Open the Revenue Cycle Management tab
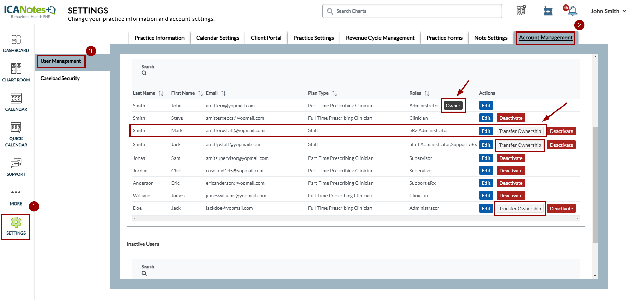644x300 pixels. [x=380, y=38]
